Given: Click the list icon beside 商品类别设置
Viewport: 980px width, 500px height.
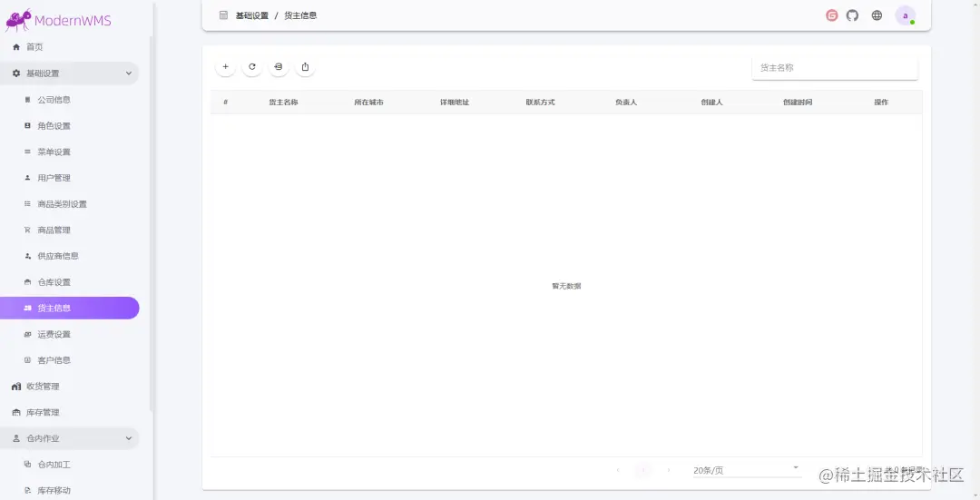Looking at the screenshot, I should point(27,204).
